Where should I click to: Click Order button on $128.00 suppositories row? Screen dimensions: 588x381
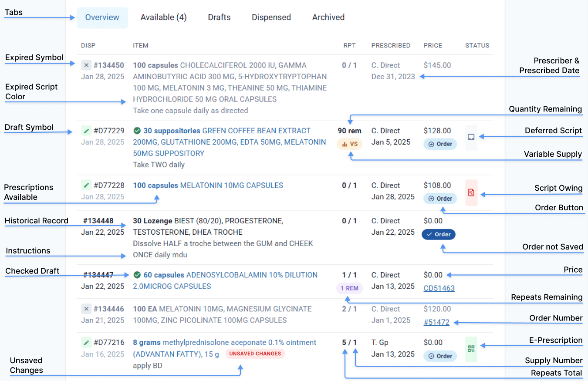(440, 144)
